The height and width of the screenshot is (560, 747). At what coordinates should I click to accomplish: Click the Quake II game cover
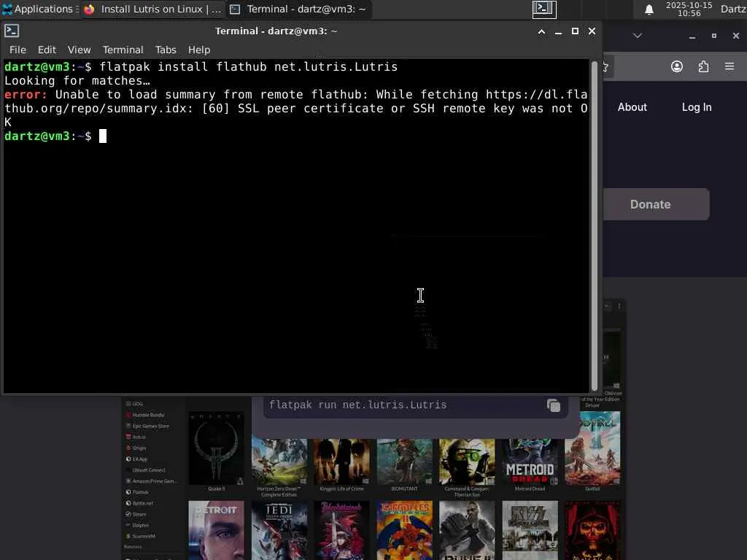216,448
